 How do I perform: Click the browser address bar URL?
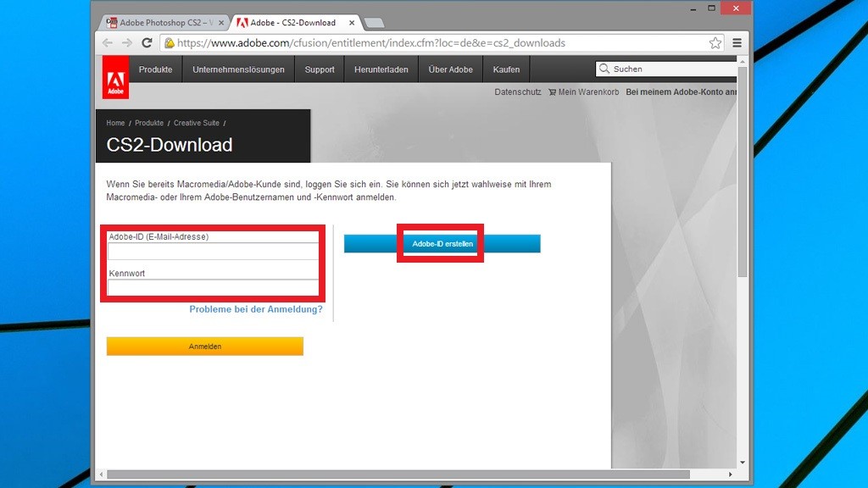point(371,43)
